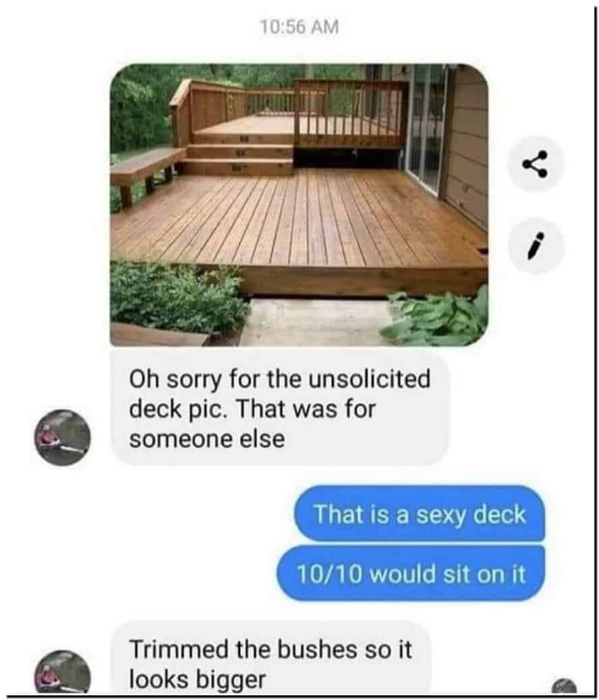
Task: Tap the pencil edit icon beside the photo
Action: 536,246
